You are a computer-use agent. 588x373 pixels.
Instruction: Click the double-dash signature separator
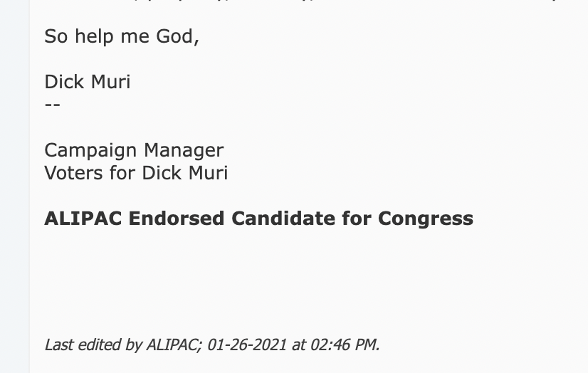[x=53, y=105]
